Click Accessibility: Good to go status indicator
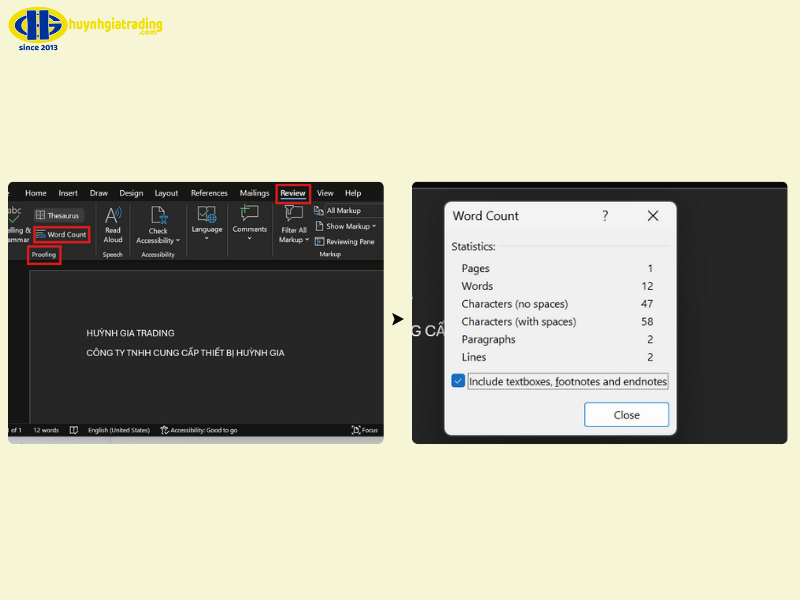The image size is (800, 600). click(x=199, y=430)
